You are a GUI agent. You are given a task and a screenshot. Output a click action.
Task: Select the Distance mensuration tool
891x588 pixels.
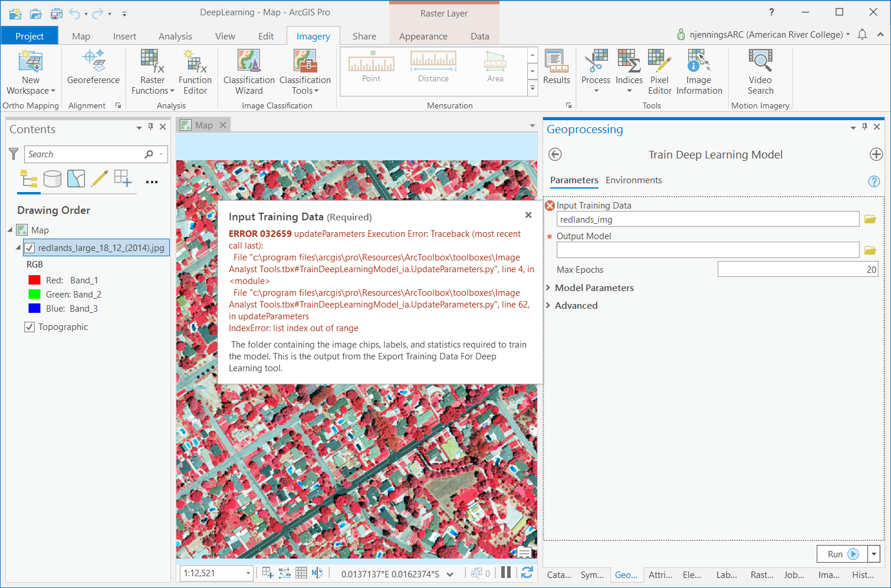(433, 67)
